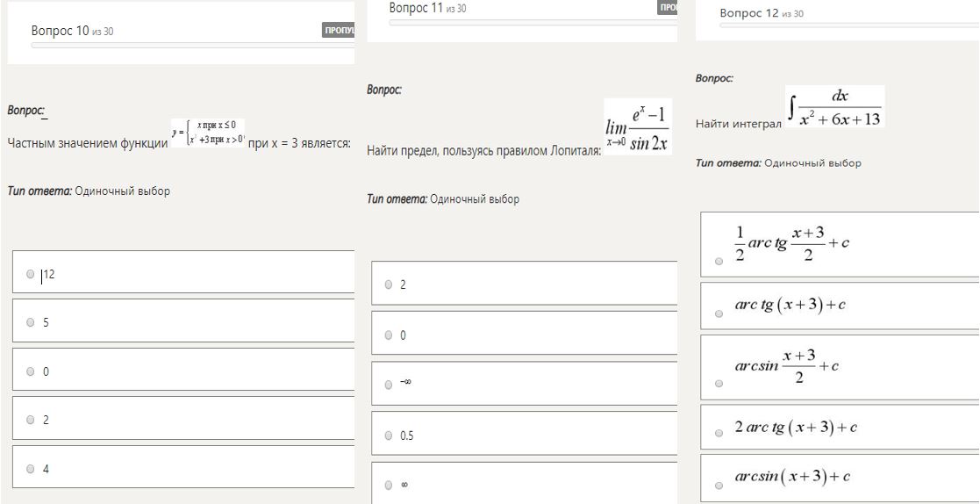Select answer 0.5 in question 11

tap(390, 435)
